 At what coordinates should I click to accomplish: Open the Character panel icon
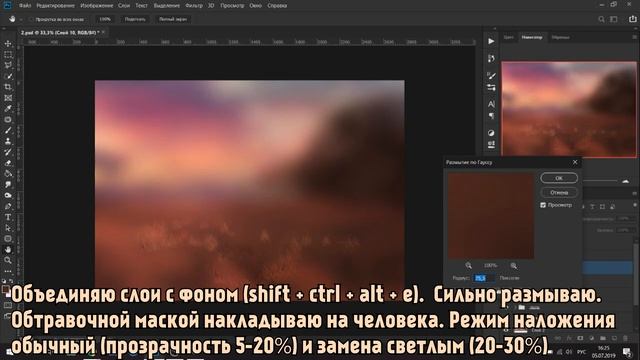tap(491, 104)
